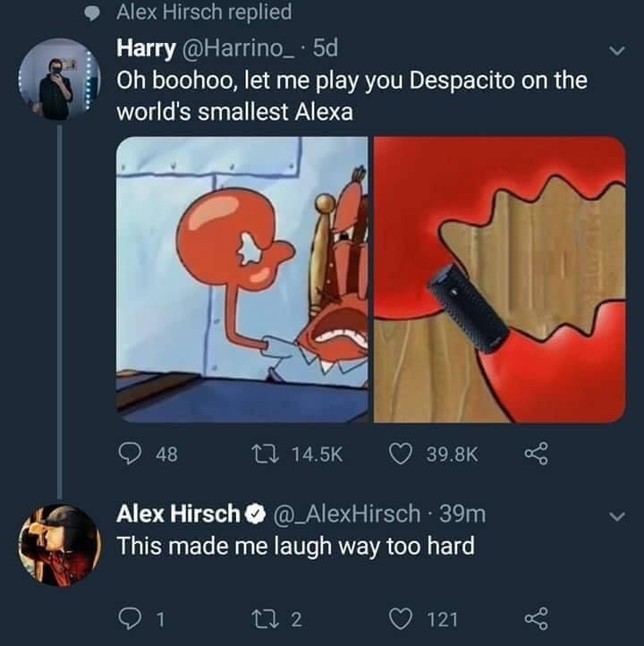The width and height of the screenshot is (644, 646).
Task: Open tweet text 'This made me laugh way too hard'
Action: [296, 545]
